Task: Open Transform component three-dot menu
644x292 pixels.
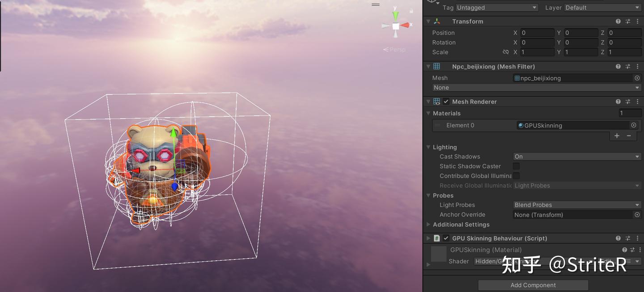Action: click(637, 21)
